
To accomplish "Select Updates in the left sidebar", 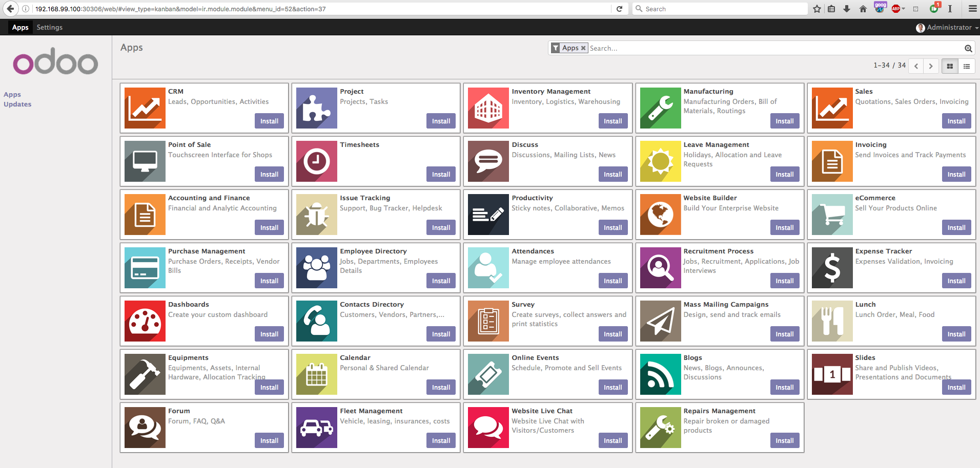I will [17, 104].
